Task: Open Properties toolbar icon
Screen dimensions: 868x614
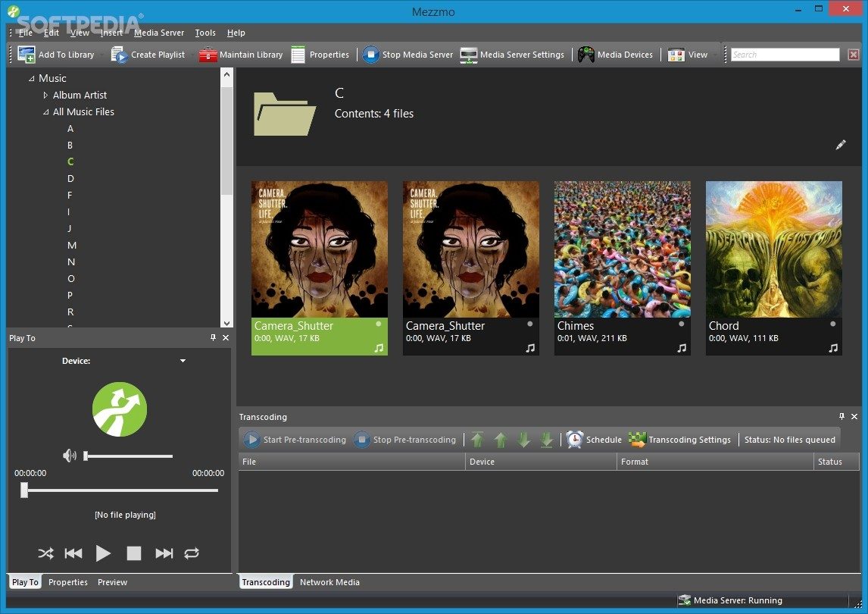Action: [x=298, y=55]
